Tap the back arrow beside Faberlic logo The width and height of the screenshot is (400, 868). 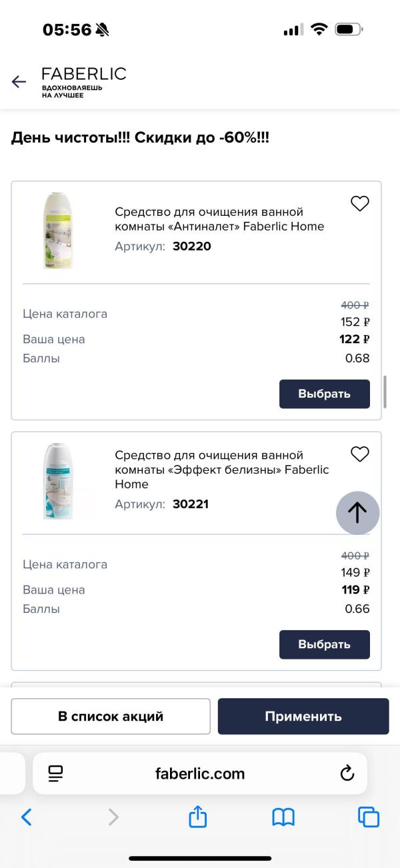(x=19, y=82)
